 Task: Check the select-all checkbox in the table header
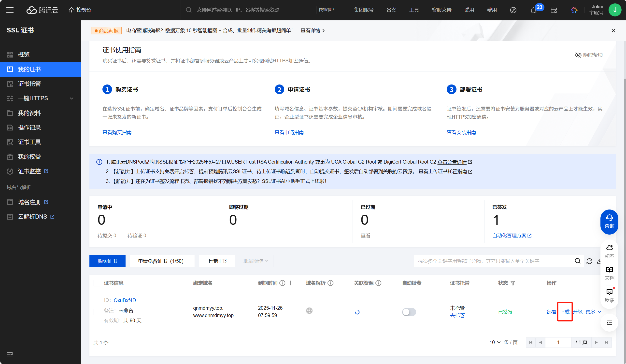(97, 283)
